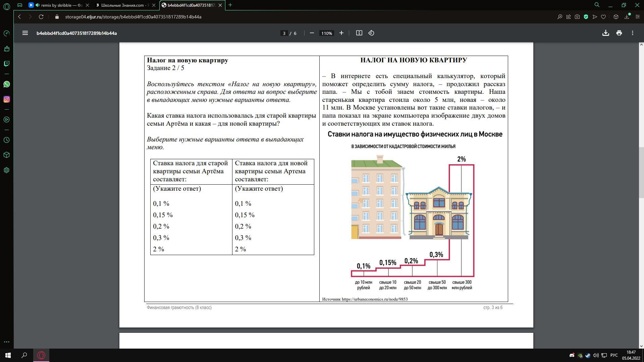Switch the РУС input language
This screenshot has height=362, width=644.
[614, 355]
